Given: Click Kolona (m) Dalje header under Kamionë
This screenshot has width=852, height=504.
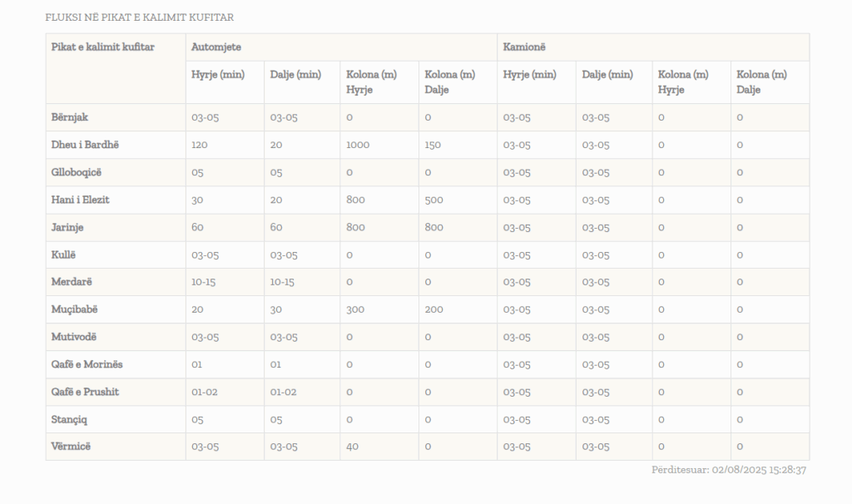Looking at the screenshot, I should [761, 82].
